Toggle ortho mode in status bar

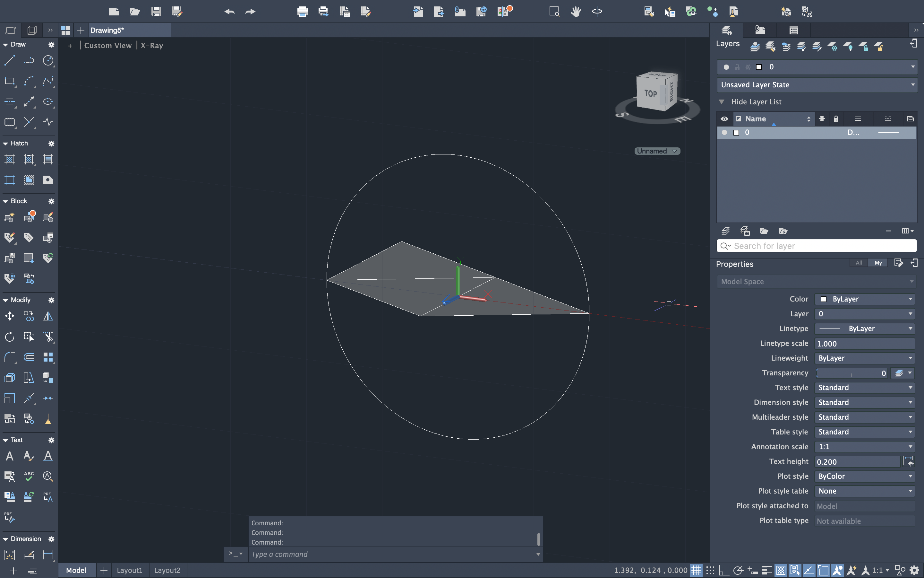coord(724,570)
